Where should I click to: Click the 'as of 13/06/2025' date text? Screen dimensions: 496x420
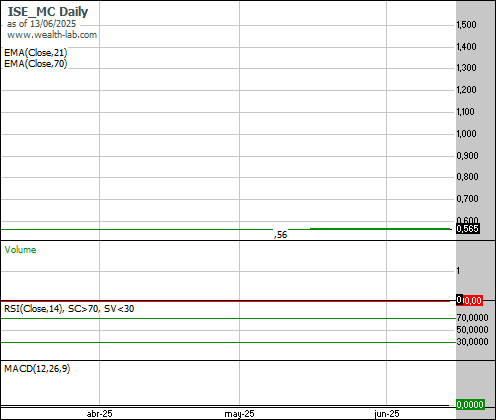click(41, 24)
